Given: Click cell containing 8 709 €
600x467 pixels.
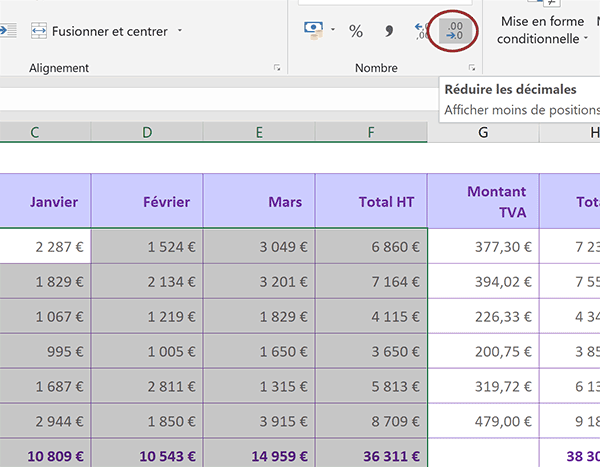Looking at the screenshot, I should click(371, 421).
